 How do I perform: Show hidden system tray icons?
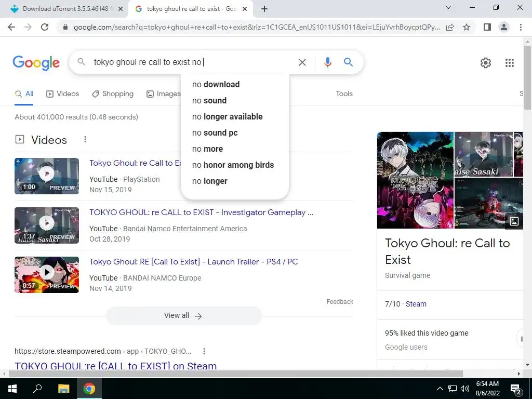440,389
